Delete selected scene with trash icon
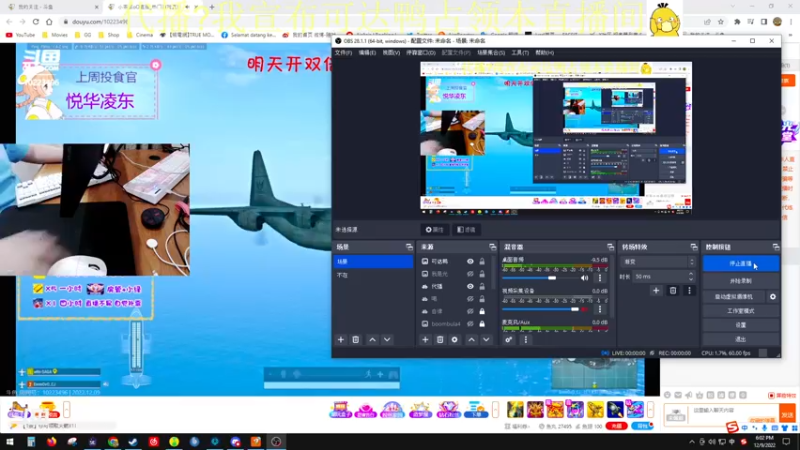 [356, 340]
